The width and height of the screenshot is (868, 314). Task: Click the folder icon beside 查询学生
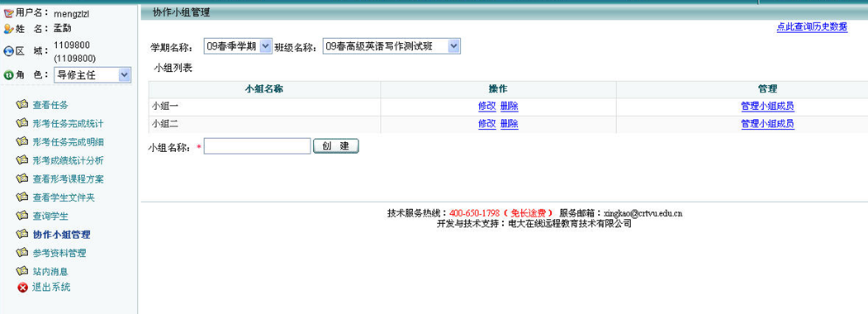click(x=22, y=216)
